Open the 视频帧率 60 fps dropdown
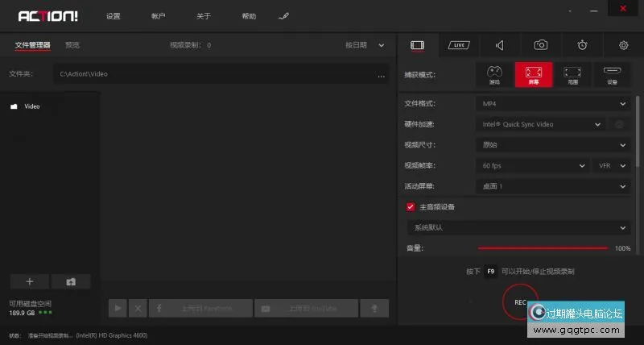 point(532,166)
